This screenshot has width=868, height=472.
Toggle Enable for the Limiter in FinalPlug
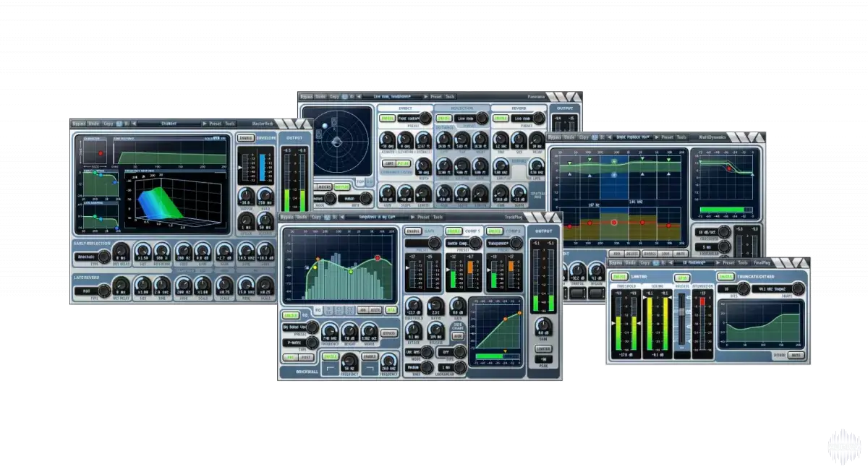(620, 277)
